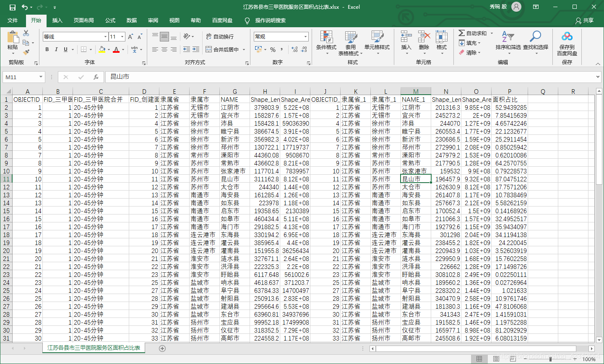Click the Format Painter brush icon
Image resolution: width=604 pixels, height=364 pixels.
(x=26, y=52)
